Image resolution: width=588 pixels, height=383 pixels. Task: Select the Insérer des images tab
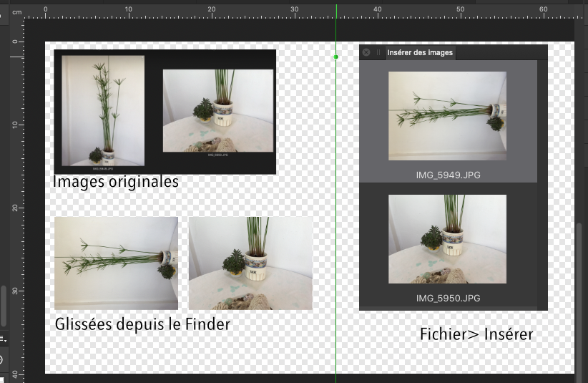[420, 52]
